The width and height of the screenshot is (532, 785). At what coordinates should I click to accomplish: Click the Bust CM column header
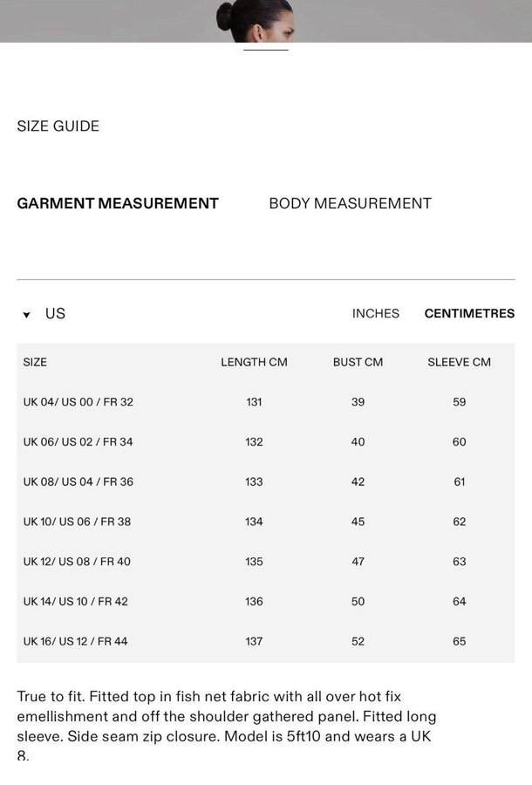tap(358, 362)
